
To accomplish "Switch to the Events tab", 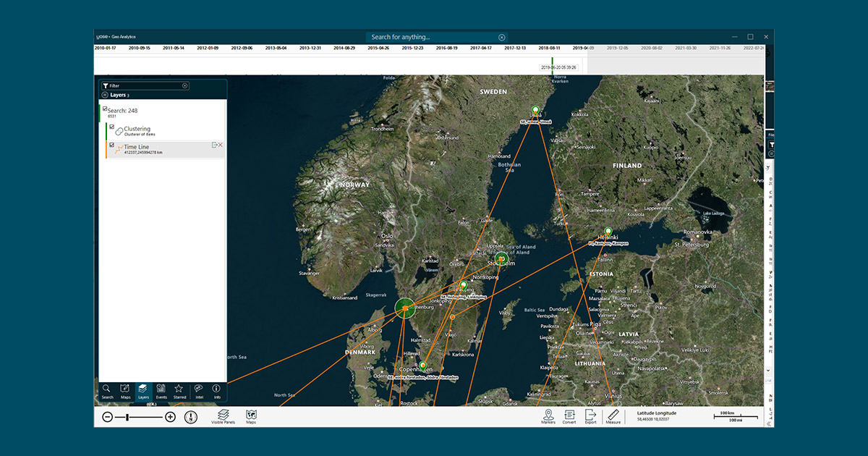I will point(161,391).
